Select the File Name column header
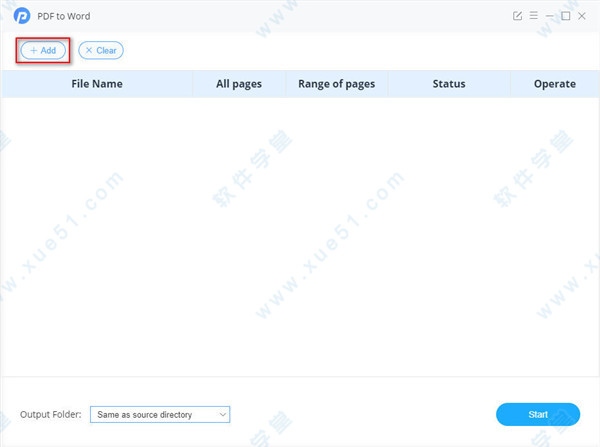600x447 pixels. coord(97,84)
